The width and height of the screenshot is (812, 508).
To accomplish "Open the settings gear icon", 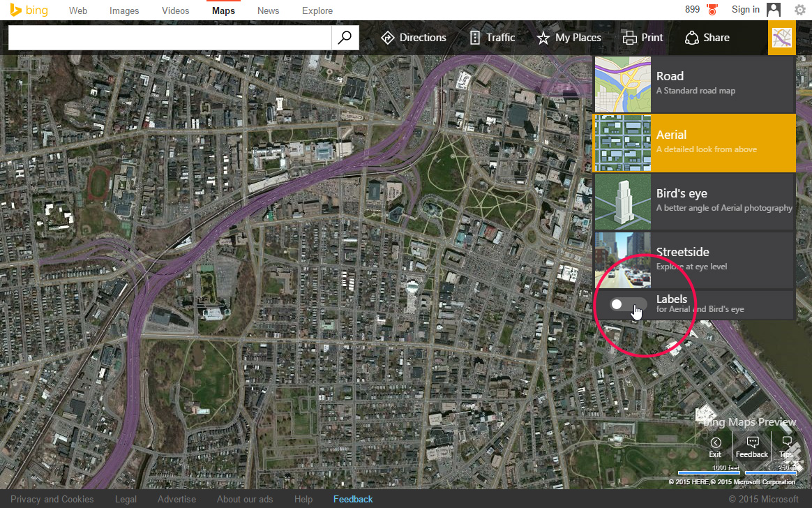I will pos(800,10).
